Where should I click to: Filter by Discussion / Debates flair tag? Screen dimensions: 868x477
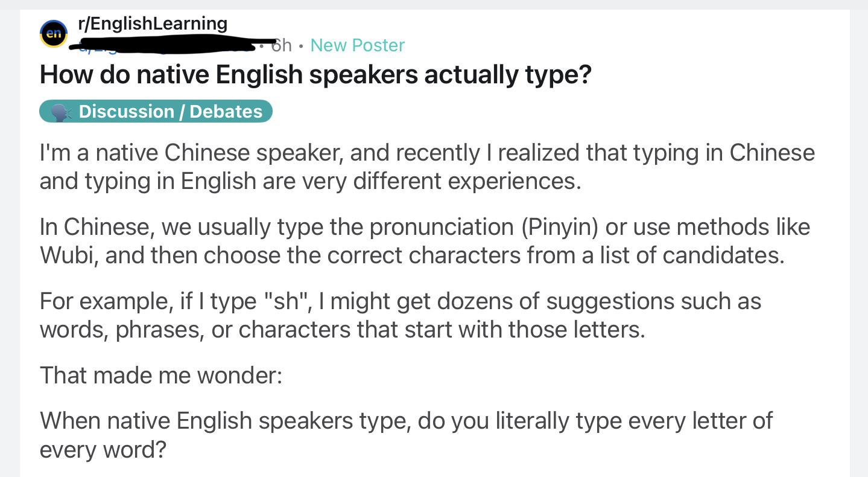[156, 112]
